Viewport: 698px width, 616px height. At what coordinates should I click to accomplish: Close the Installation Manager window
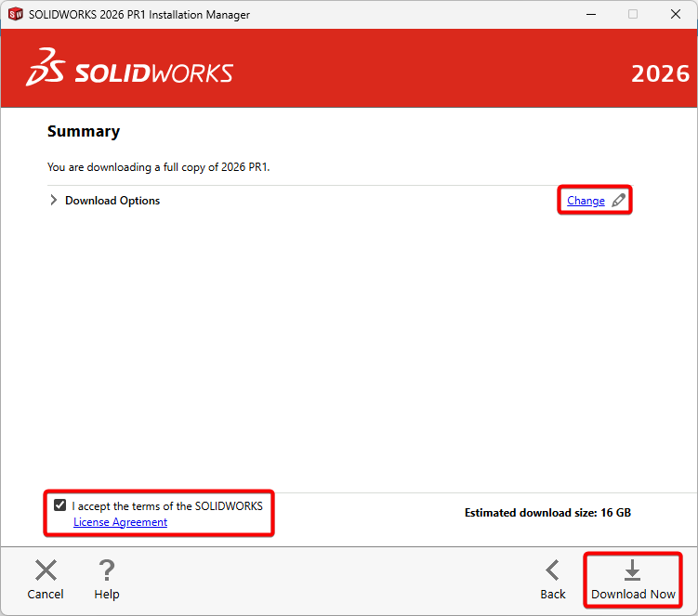click(676, 14)
